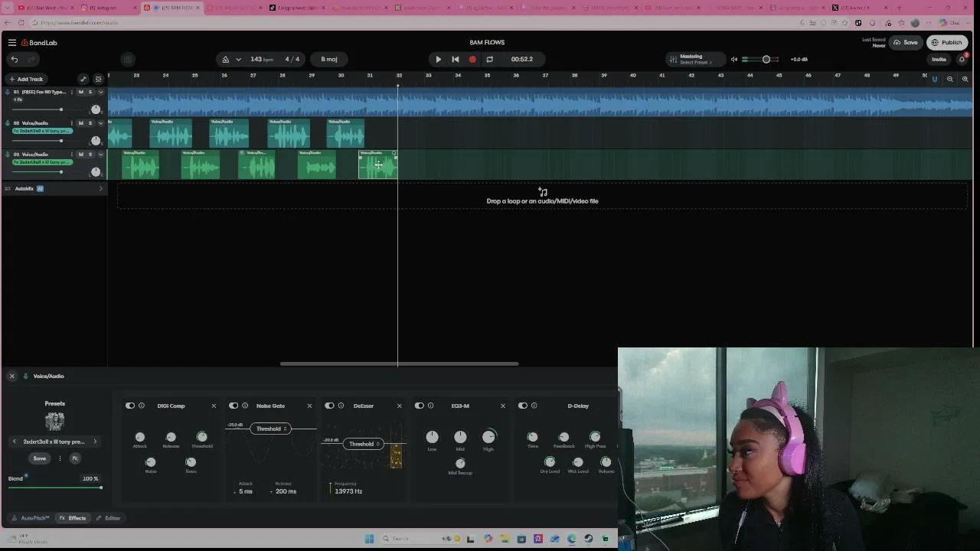The width and height of the screenshot is (980, 551).
Task: Switch to the AutoPitch tab
Action: point(31,518)
